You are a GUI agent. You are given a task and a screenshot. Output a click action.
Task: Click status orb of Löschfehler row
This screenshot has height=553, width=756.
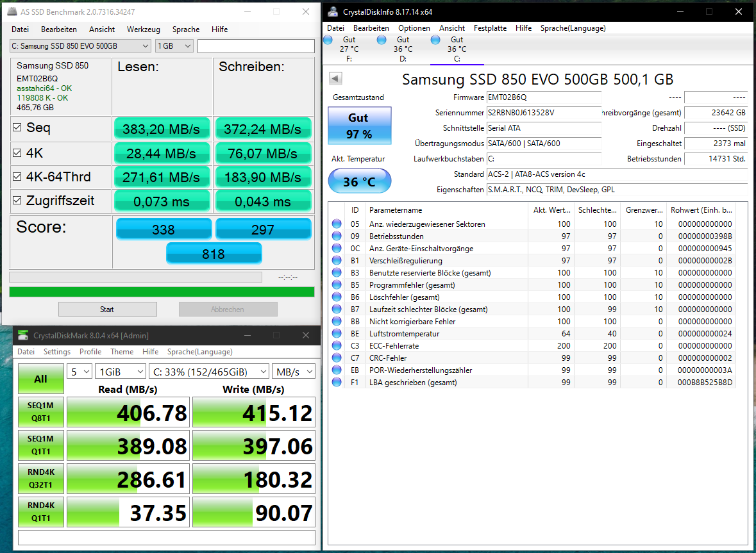tap(337, 297)
